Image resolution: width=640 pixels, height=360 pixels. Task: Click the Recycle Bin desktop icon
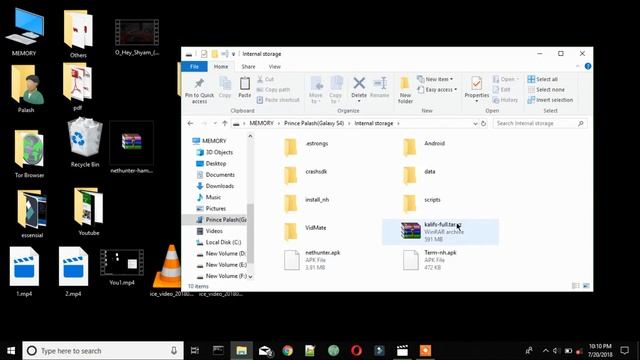click(x=85, y=143)
